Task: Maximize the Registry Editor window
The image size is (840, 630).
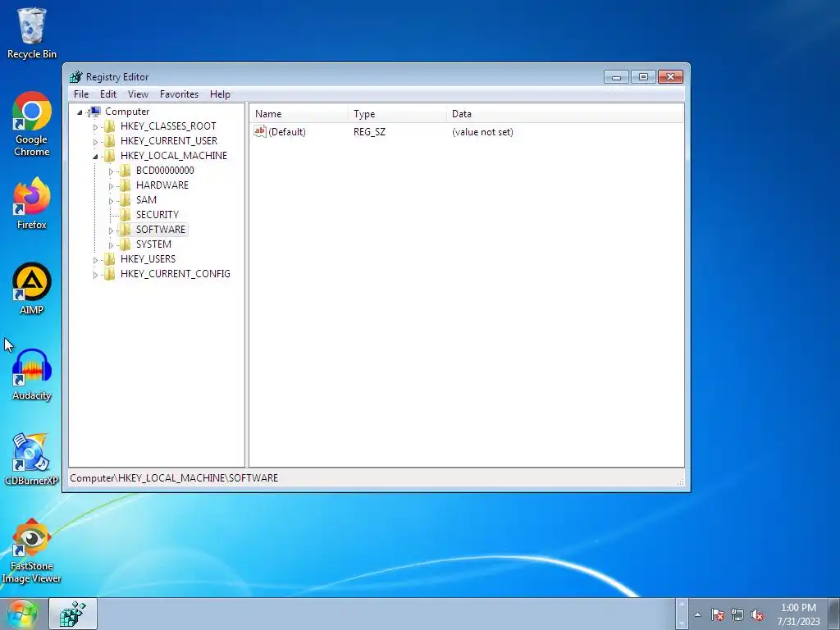Action: tap(643, 76)
